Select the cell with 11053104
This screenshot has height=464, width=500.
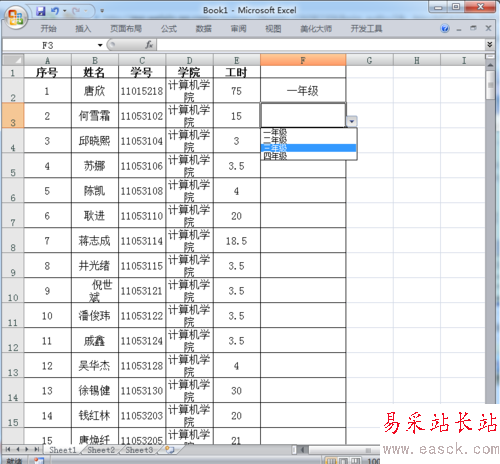(142, 140)
